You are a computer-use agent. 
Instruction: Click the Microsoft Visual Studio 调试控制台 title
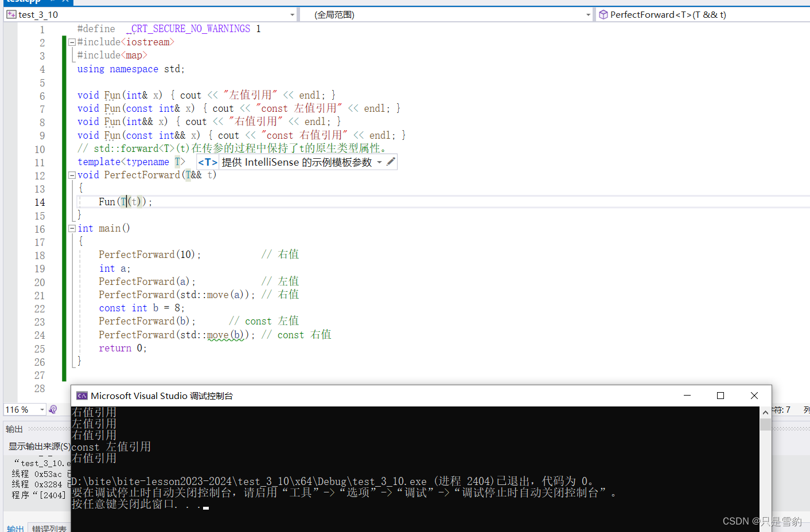pos(162,396)
